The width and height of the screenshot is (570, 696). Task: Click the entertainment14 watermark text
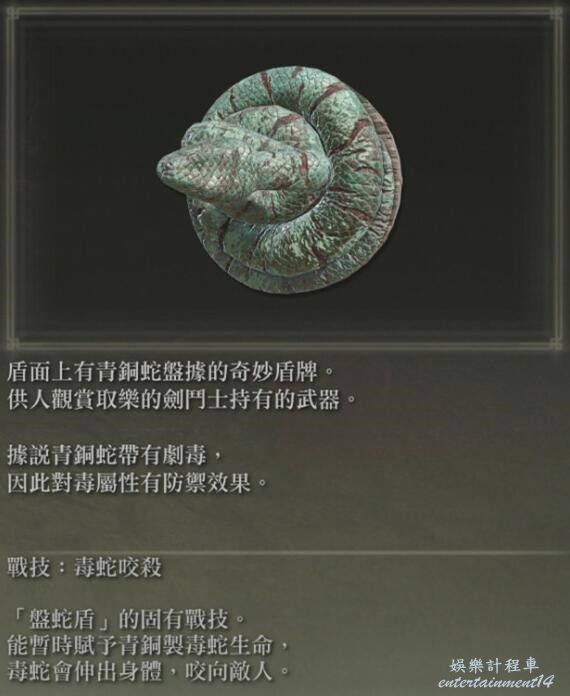pyautogui.click(x=495, y=682)
